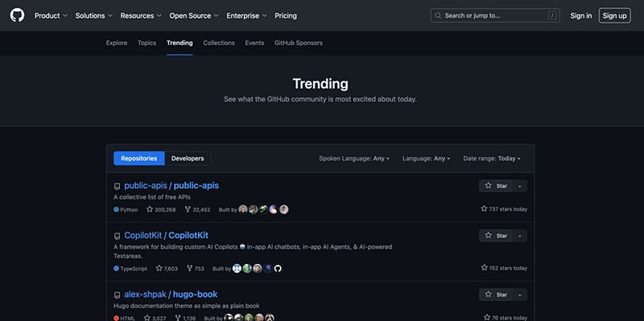The image size is (644, 321).
Task: Click the star count 7,603 for CopilotKit
Action: pyautogui.click(x=167, y=269)
